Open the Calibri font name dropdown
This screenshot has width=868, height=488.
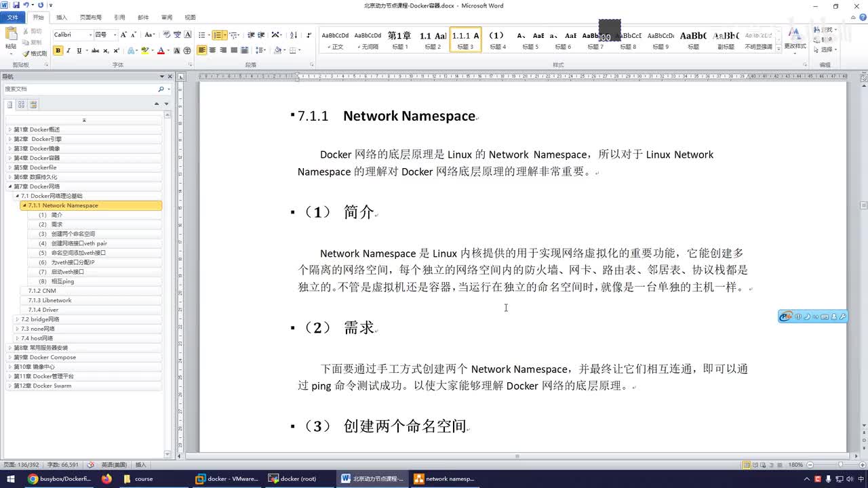point(90,35)
